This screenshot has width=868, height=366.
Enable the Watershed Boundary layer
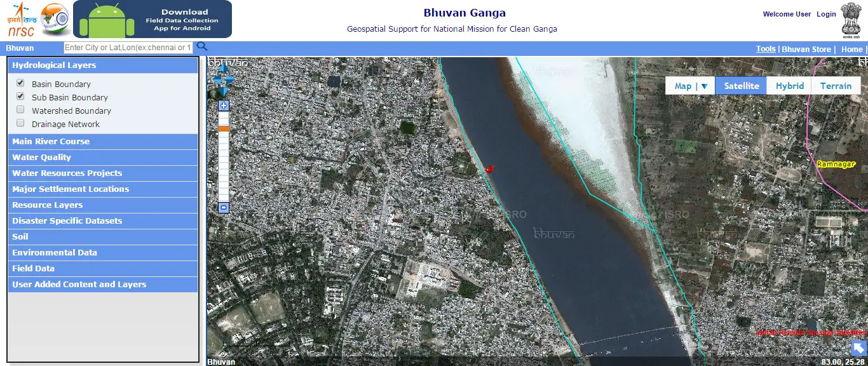point(20,110)
